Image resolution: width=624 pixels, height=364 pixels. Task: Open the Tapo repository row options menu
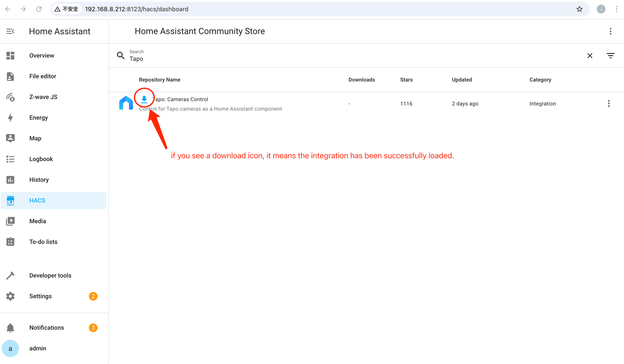609,104
